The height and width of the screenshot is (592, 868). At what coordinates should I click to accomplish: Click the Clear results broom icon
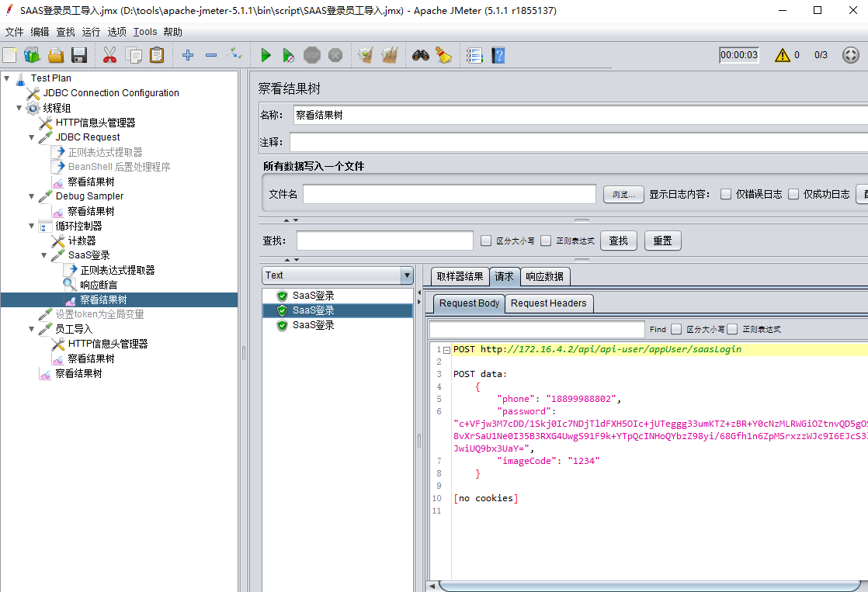coord(366,55)
